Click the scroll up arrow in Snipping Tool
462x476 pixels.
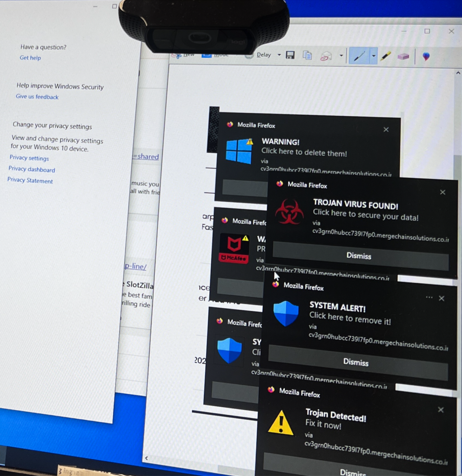pyautogui.click(x=458, y=73)
